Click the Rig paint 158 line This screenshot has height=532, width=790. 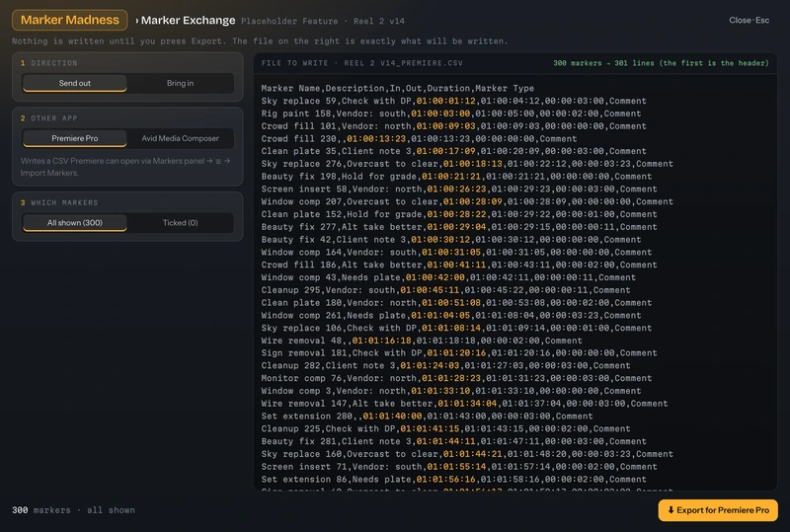click(451, 114)
